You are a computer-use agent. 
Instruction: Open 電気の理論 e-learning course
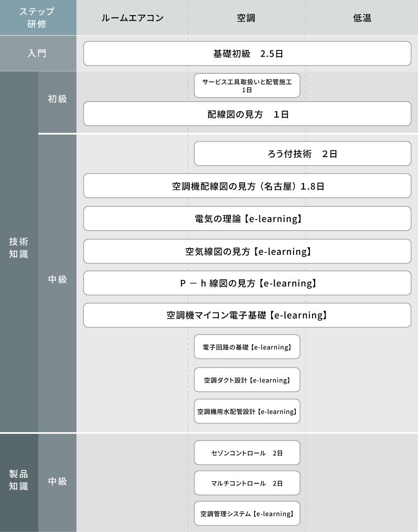tap(247, 219)
